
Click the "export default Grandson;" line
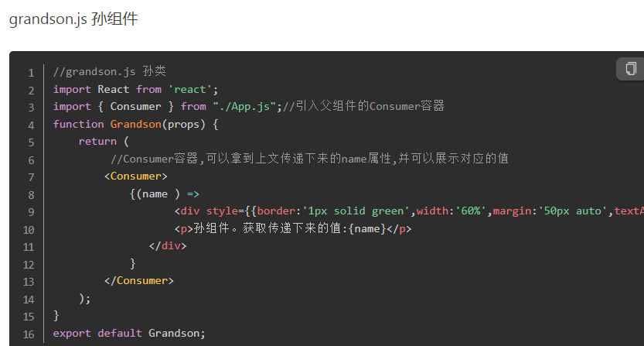[x=129, y=334]
